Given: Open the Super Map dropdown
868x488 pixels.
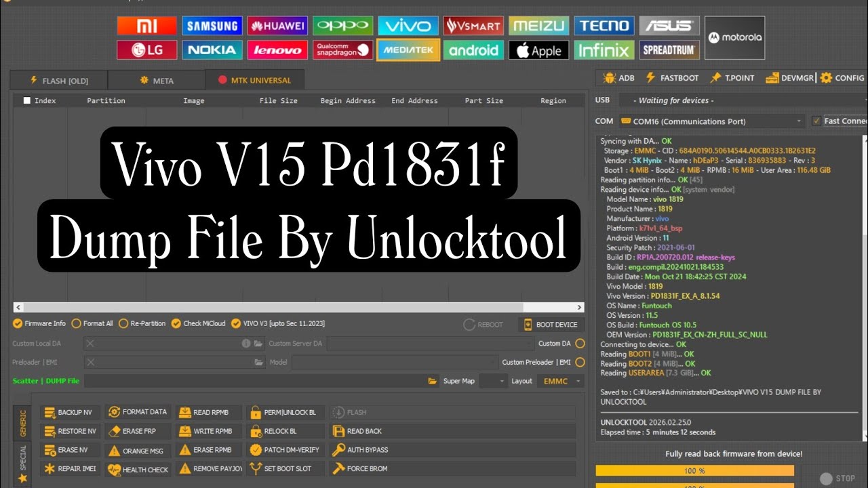Looking at the screenshot, I should (x=493, y=381).
